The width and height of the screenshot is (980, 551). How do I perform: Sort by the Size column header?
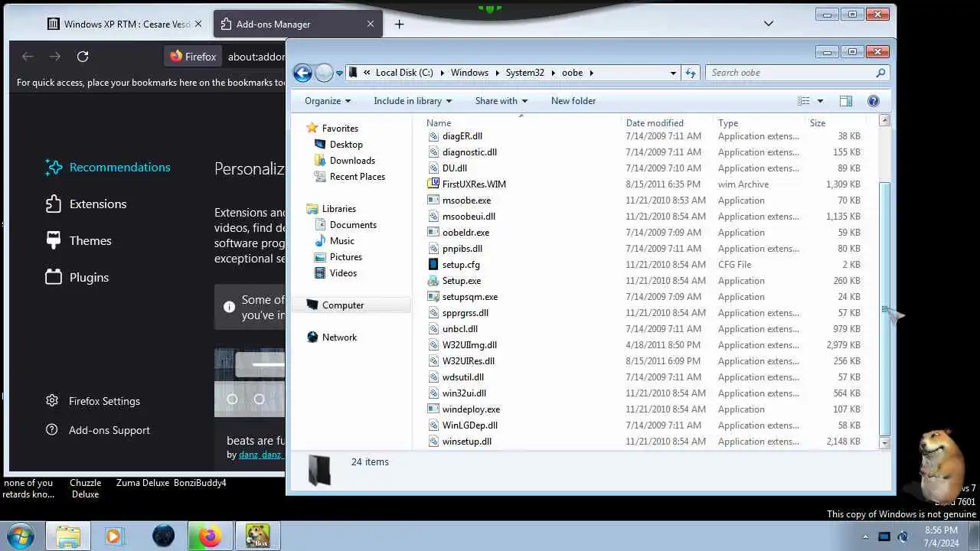click(x=818, y=123)
